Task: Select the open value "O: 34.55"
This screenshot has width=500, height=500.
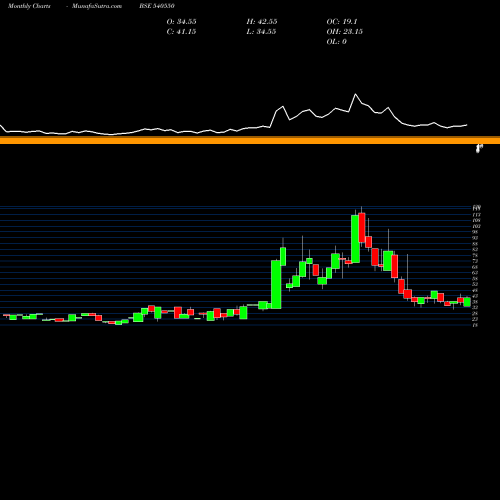Action: point(181,22)
